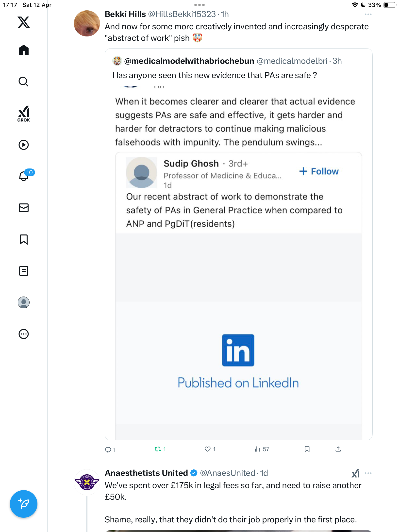Tap the battery 33% status indicator

point(382,5)
